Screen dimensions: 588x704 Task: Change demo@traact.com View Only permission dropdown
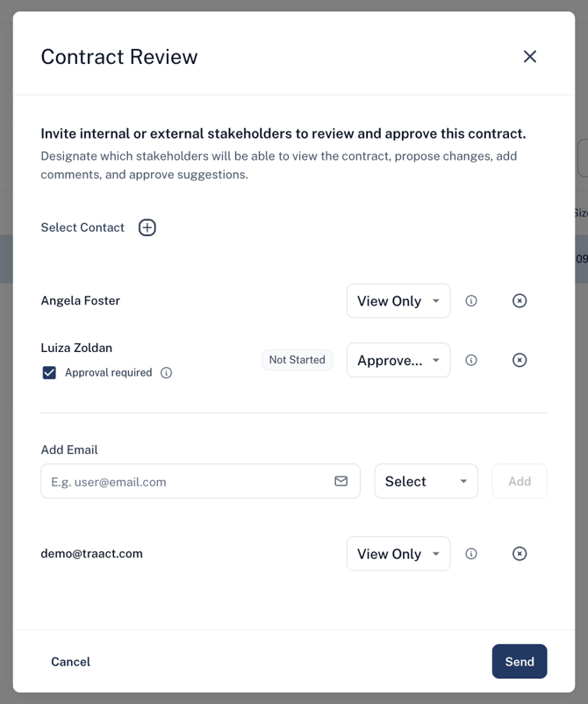pyautogui.click(x=398, y=554)
